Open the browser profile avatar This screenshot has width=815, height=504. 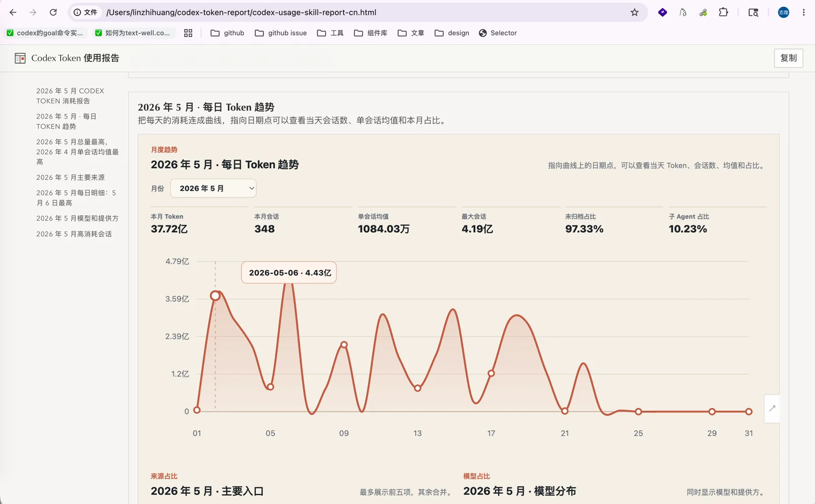click(783, 12)
